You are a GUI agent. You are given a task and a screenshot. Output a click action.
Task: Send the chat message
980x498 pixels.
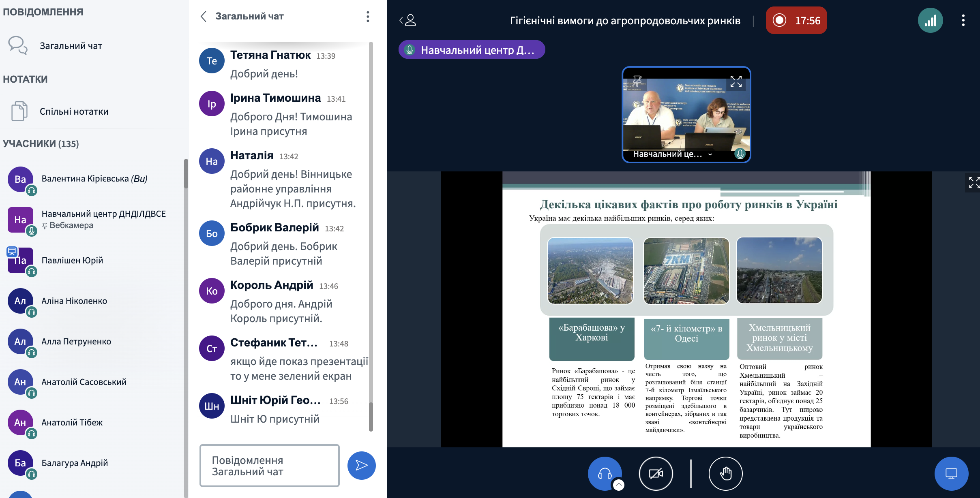point(361,466)
